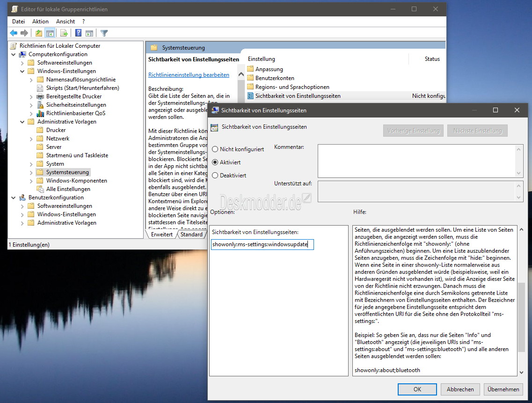Click Regions- und Sprachoptionen folder icon

(x=250, y=87)
